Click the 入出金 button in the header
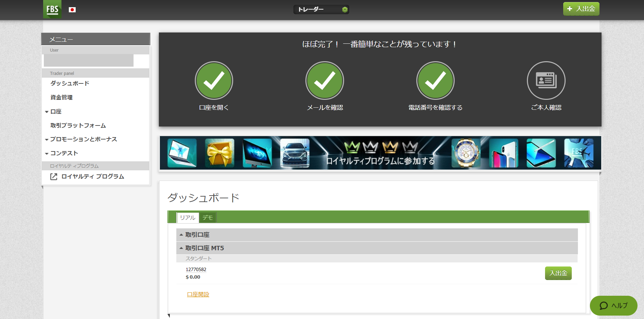This screenshot has width=644, height=319. (581, 9)
